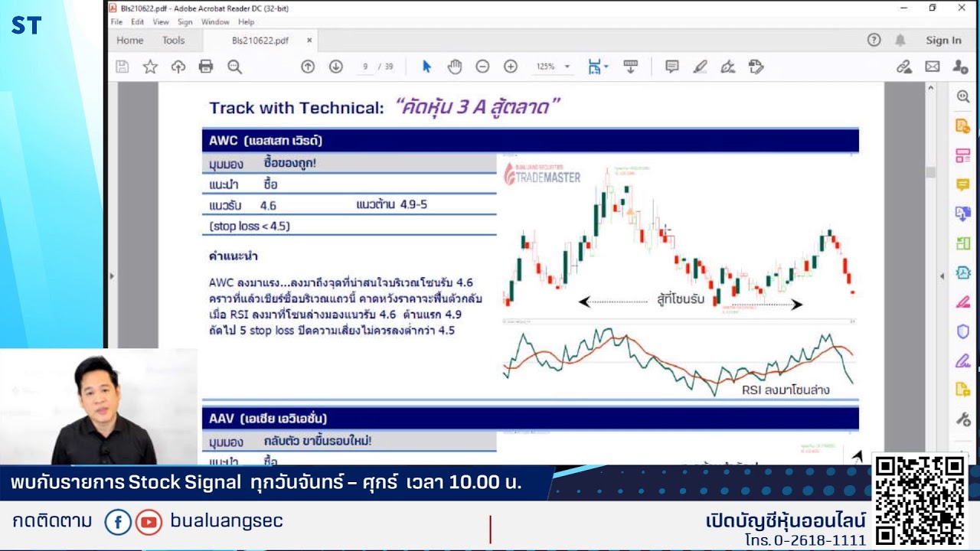The image size is (980, 551).
Task: Click the vertical scrollbar thumb
Action: click(930, 172)
